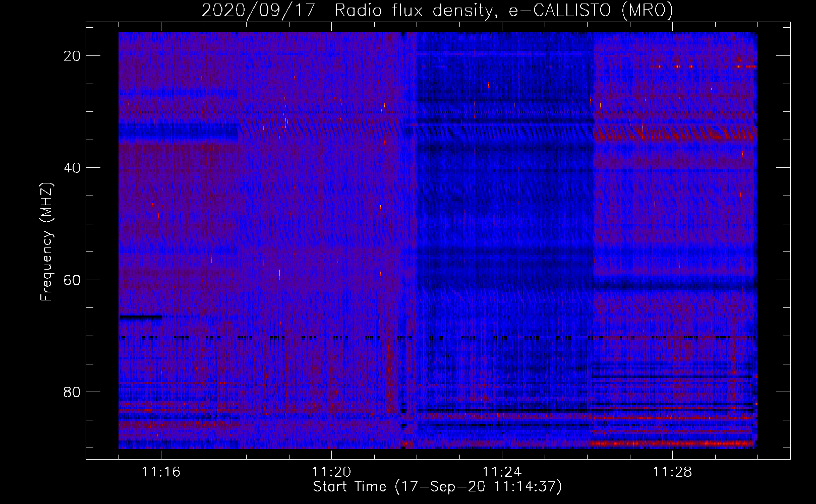Click the 'Start Time (17-Sep-20 11:14:37)' label
Image resolution: width=816 pixels, height=504 pixels.
[437, 487]
